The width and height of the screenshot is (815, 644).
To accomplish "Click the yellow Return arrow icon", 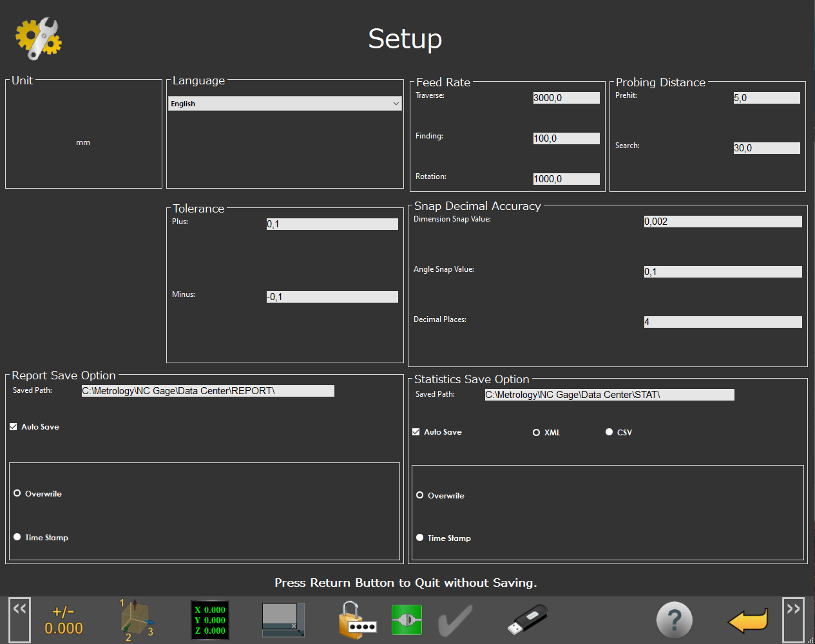I will pyautogui.click(x=747, y=621).
